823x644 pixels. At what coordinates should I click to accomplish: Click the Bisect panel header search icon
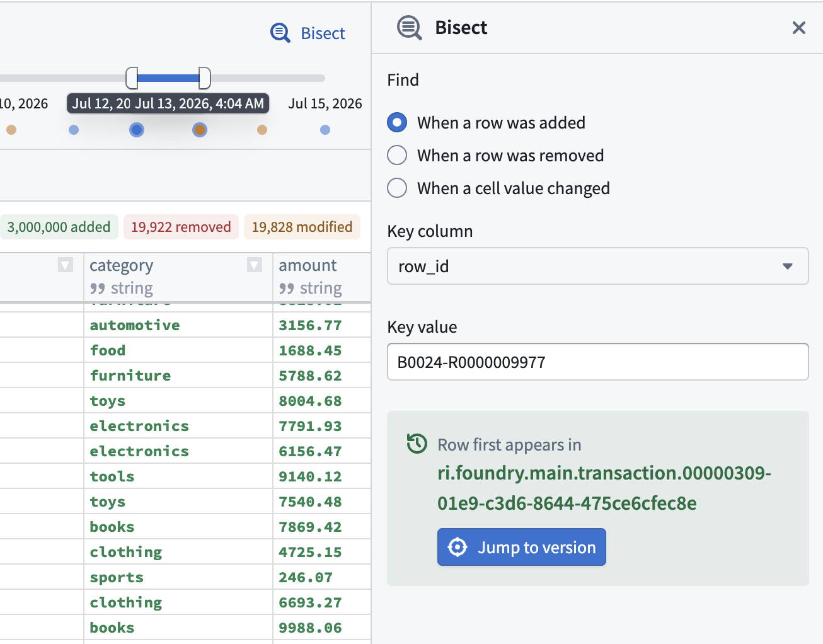tap(409, 28)
